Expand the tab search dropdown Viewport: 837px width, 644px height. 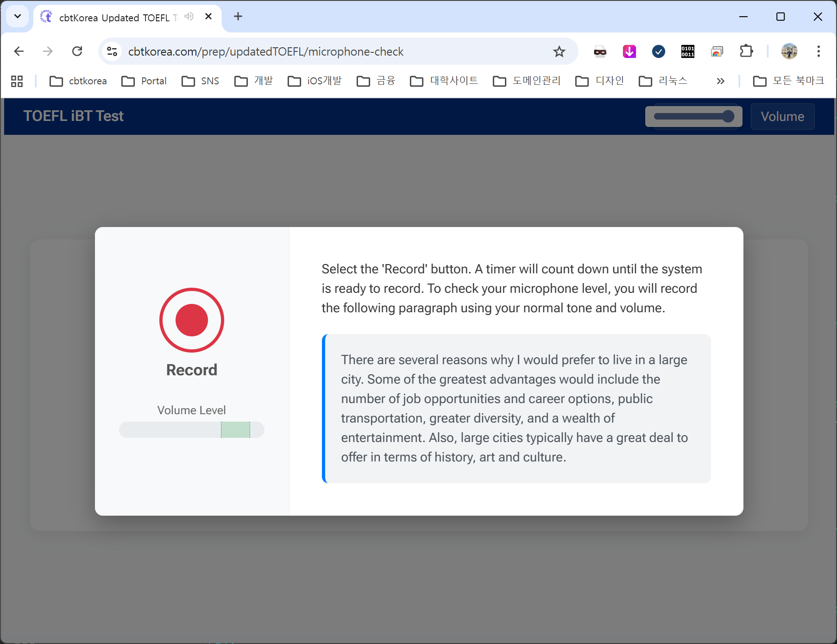coord(18,17)
